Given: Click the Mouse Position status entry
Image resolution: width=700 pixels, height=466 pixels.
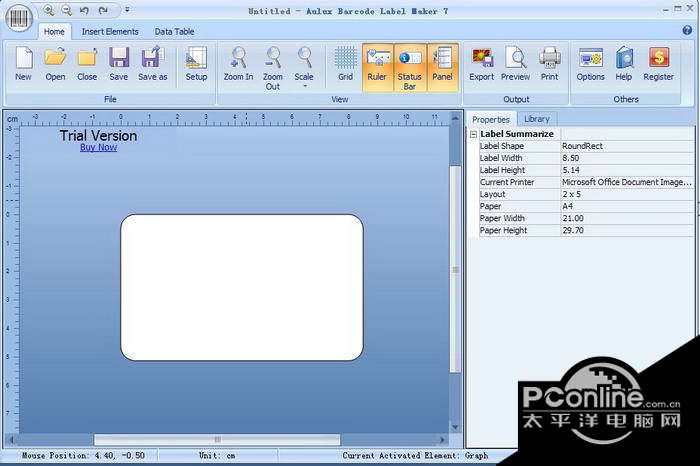Looking at the screenshot, I should tap(83, 456).
